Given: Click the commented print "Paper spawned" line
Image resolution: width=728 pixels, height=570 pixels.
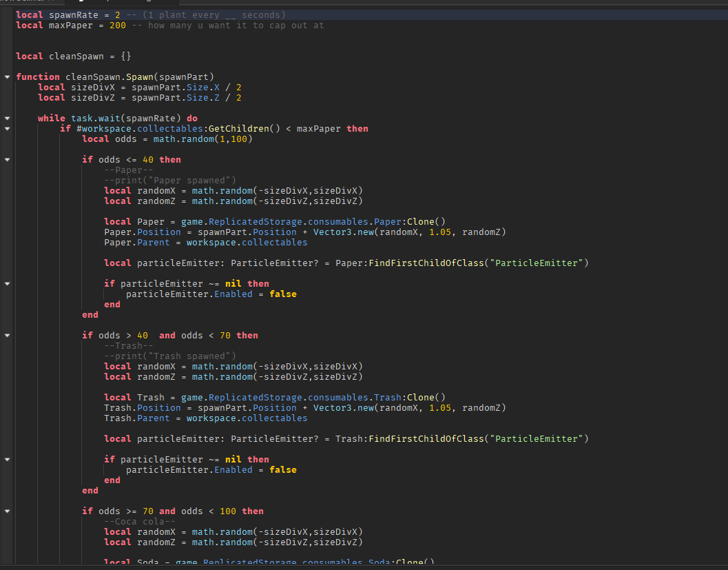Looking at the screenshot, I should 169,181.
